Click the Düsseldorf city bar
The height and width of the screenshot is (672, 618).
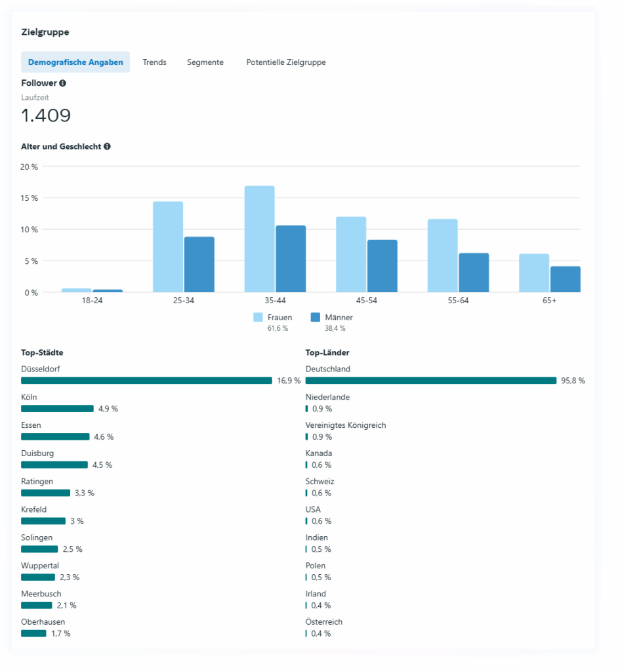(x=146, y=381)
